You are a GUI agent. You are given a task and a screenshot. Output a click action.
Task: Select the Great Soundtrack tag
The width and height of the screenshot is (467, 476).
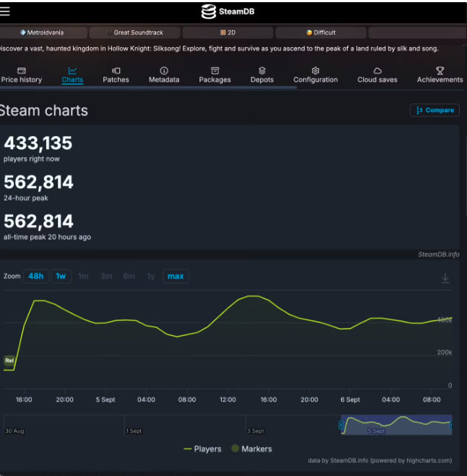click(x=135, y=33)
